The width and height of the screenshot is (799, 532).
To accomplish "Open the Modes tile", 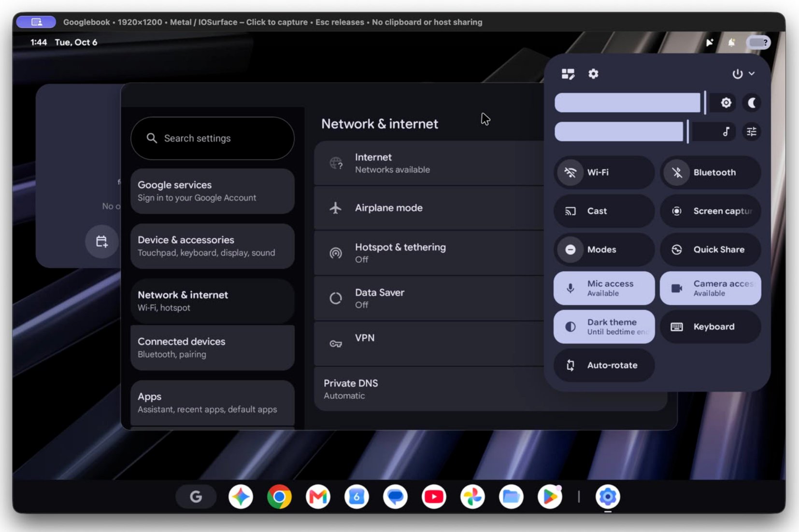I will [x=604, y=250].
